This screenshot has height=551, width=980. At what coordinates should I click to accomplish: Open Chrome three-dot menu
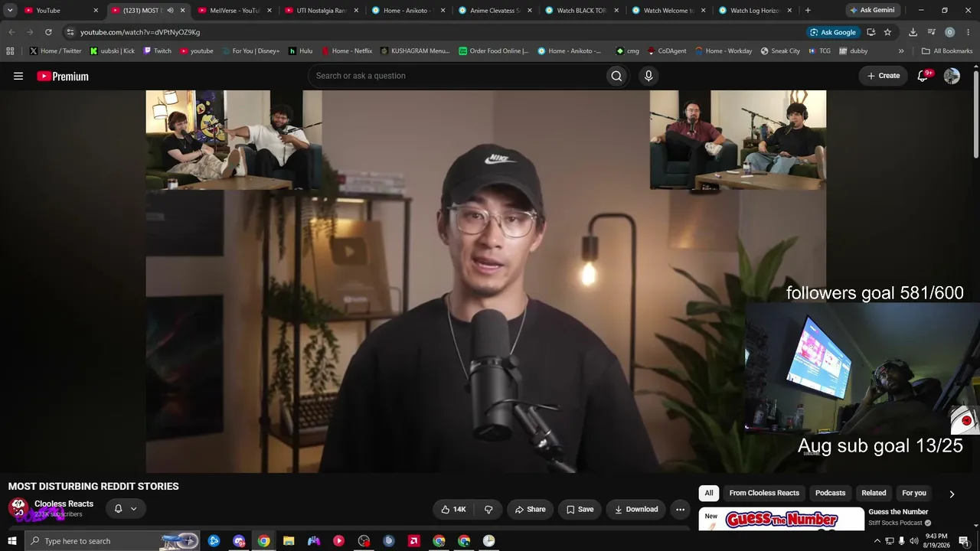(x=968, y=32)
